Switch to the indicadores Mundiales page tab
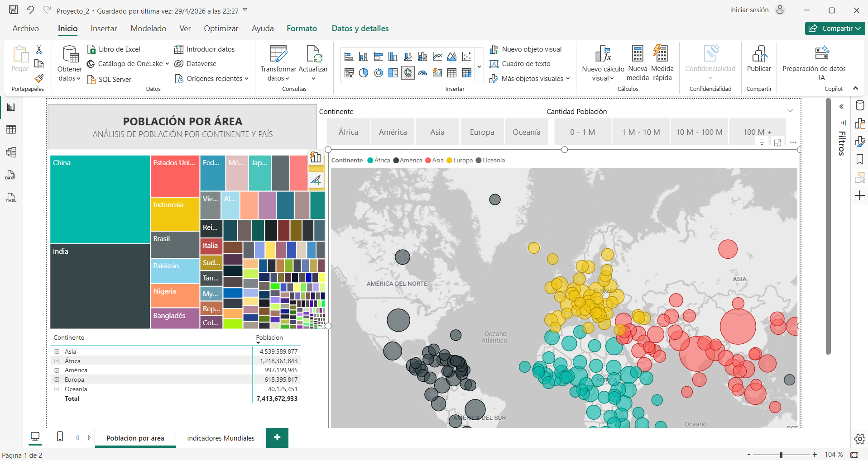Viewport: 868px width, 460px height. click(221, 438)
